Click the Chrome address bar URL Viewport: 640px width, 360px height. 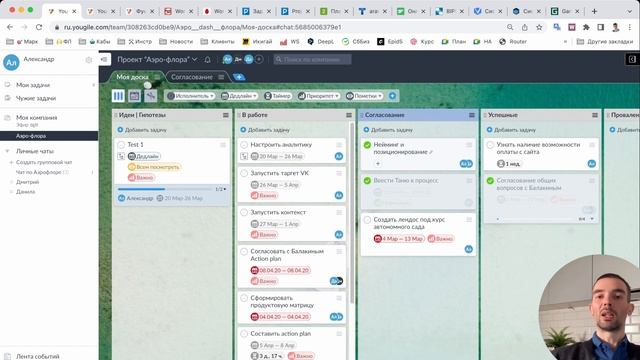point(202,27)
